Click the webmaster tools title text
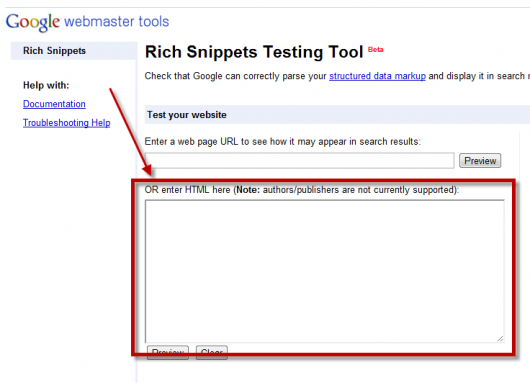Image resolution: width=530 pixels, height=383 pixels. coord(117,22)
